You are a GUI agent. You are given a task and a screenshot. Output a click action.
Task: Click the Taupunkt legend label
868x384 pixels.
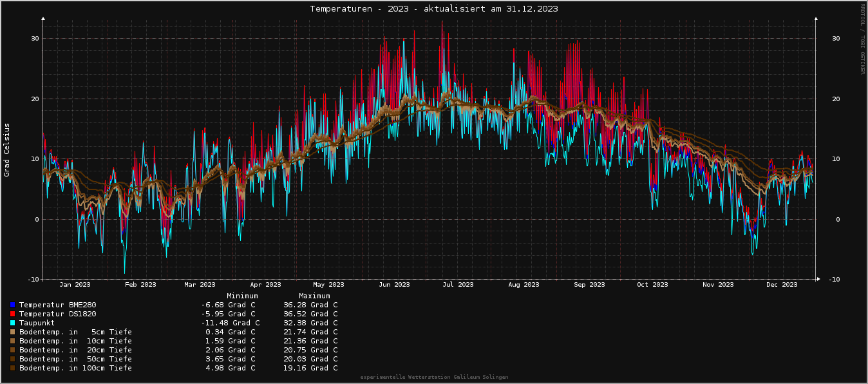[37, 323]
